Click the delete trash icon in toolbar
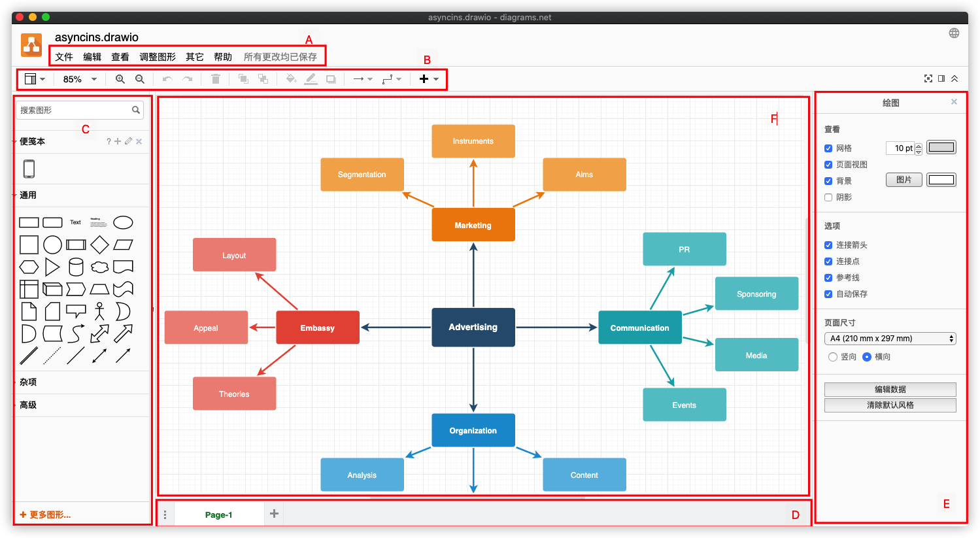 (216, 79)
